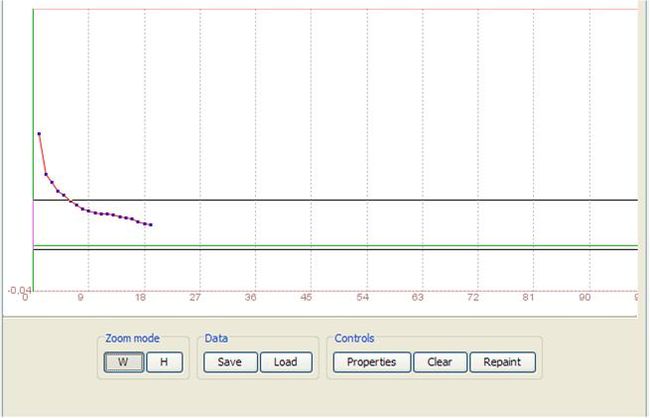Click the x-axis label 9
This screenshot has height=418, width=650.
[81, 297]
